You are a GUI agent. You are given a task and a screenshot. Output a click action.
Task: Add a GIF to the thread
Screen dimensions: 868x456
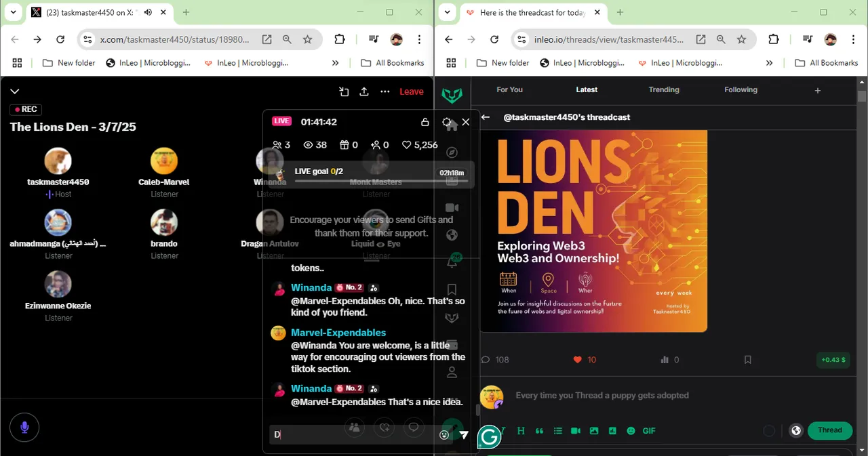click(649, 431)
